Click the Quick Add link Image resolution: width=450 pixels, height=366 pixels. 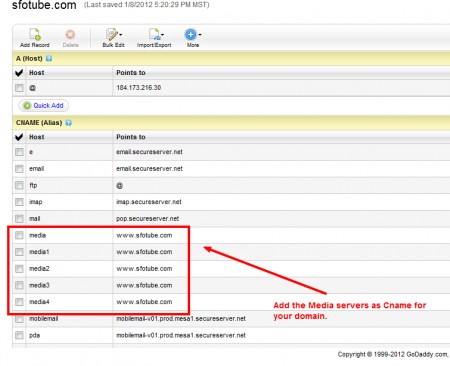[x=48, y=106]
